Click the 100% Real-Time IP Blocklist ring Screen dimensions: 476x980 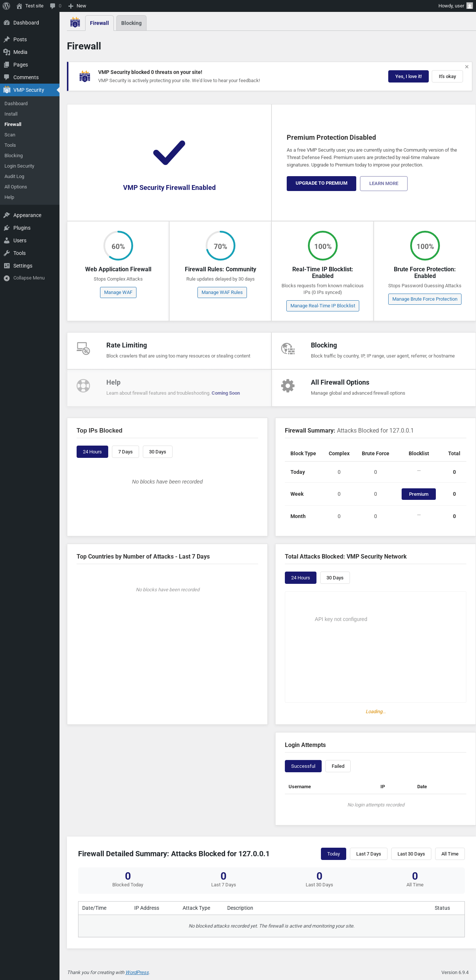click(322, 246)
